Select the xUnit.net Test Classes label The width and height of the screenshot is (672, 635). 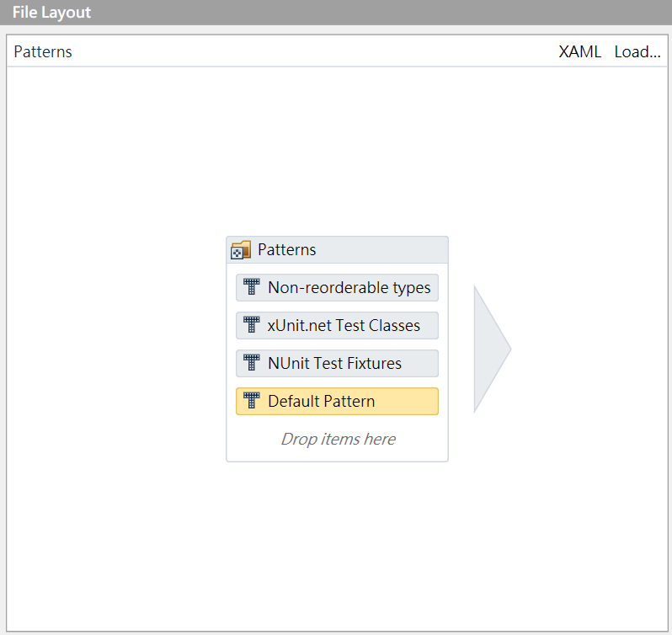point(344,325)
